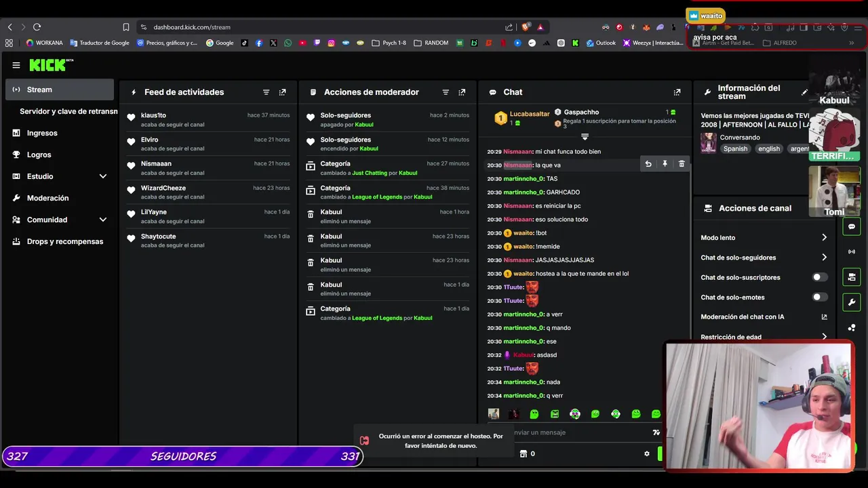
Task: Toggle the chat panel icon in right rail
Action: click(852, 226)
